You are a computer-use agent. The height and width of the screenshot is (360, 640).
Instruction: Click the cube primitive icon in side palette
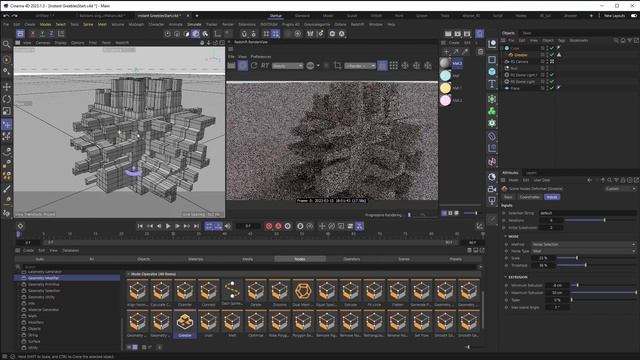[x=492, y=71]
